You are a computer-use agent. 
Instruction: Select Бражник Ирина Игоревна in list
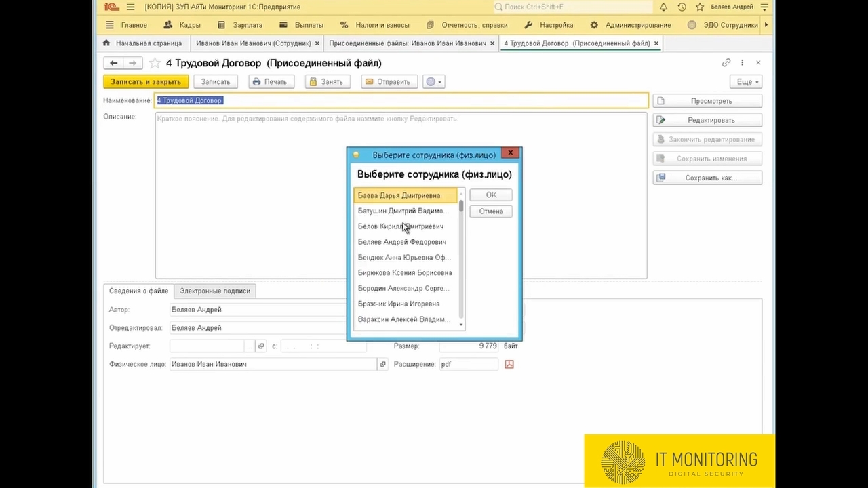pyautogui.click(x=406, y=304)
